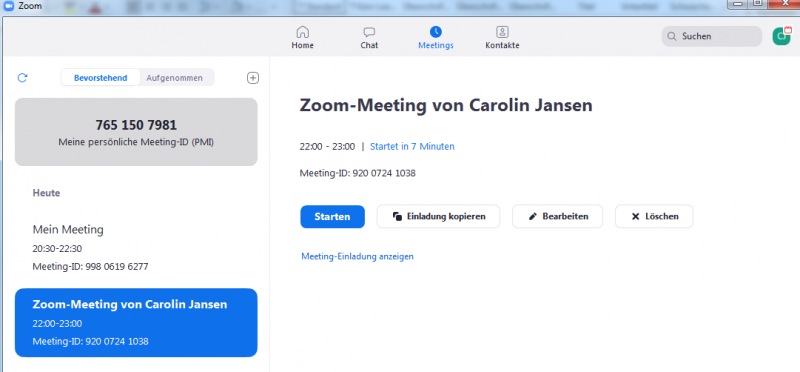This screenshot has width=800, height=372.
Task: Select Mein Meeting in the list
Action: pos(136,247)
